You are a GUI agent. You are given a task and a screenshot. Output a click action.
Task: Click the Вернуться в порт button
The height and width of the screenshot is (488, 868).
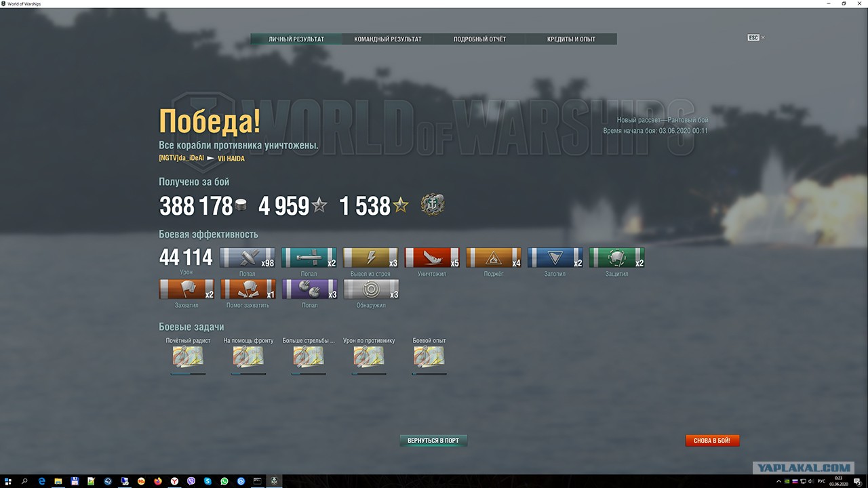433,441
